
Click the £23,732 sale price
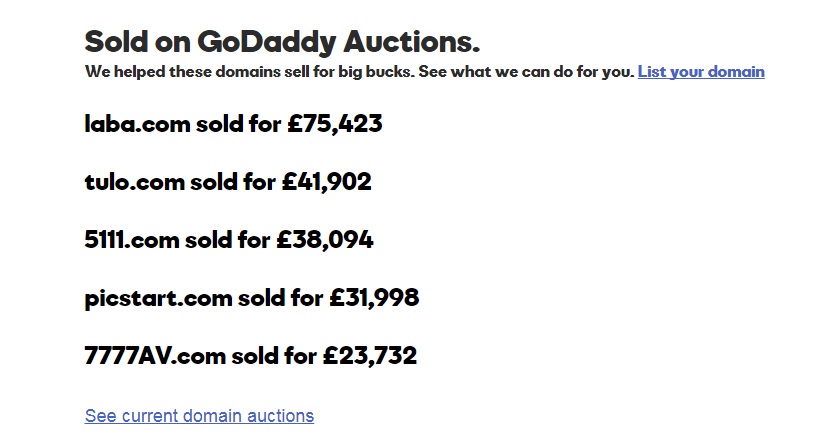[x=370, y=355]
